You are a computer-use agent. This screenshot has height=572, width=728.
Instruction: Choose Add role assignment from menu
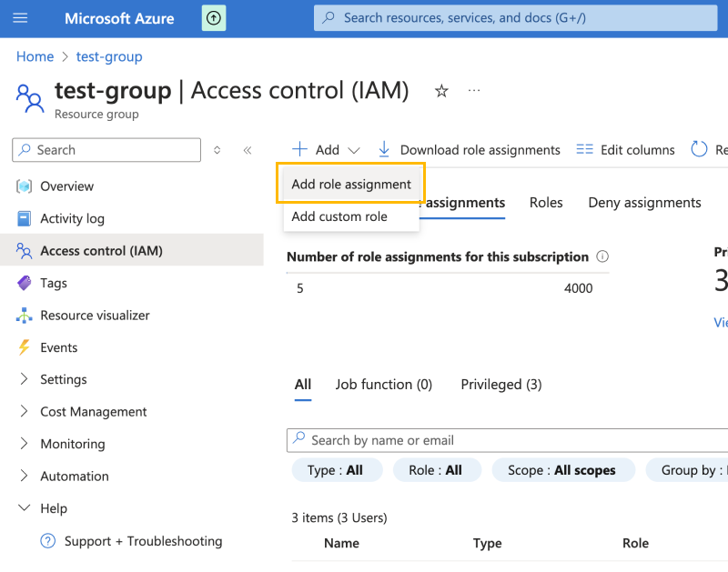(351, 185)
